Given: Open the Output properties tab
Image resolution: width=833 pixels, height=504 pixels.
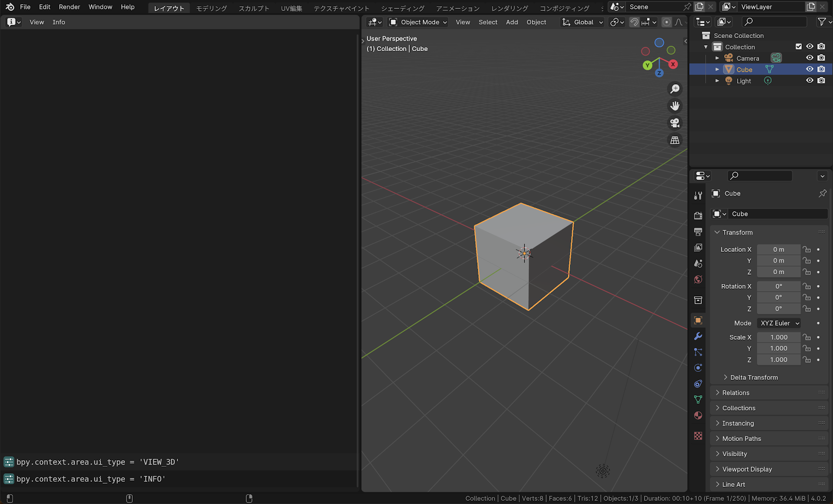Looking at the screenshot, I should click(698, 231).
